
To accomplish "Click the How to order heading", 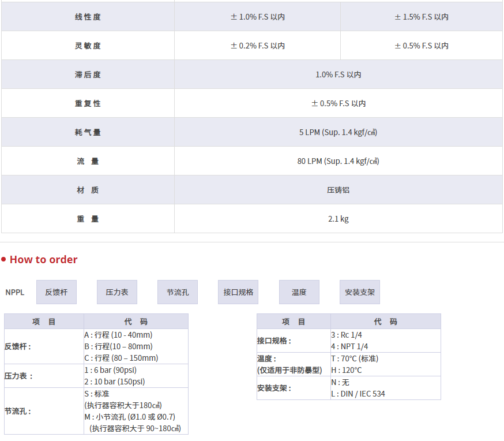I will coord(43,260).
